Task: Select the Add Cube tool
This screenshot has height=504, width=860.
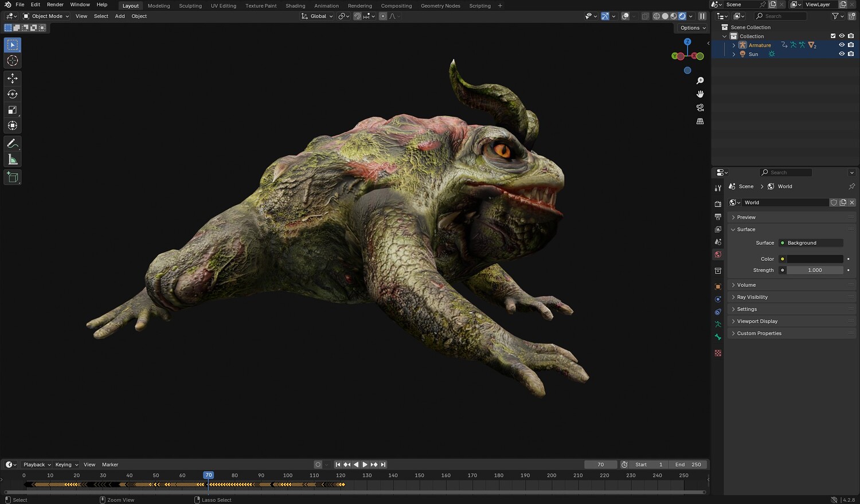Action: 13,177
